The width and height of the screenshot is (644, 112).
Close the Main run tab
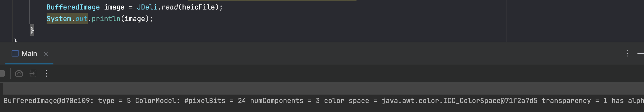coord(46,54)
